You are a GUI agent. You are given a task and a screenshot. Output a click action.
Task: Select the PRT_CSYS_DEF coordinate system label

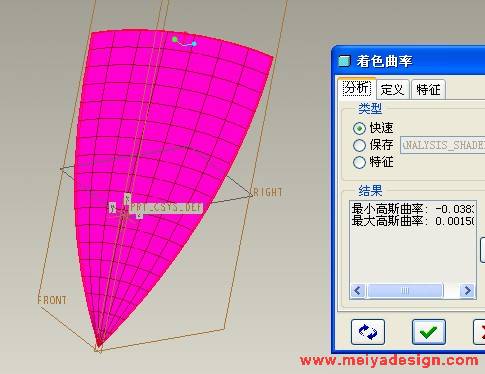(x=166, y=207)
